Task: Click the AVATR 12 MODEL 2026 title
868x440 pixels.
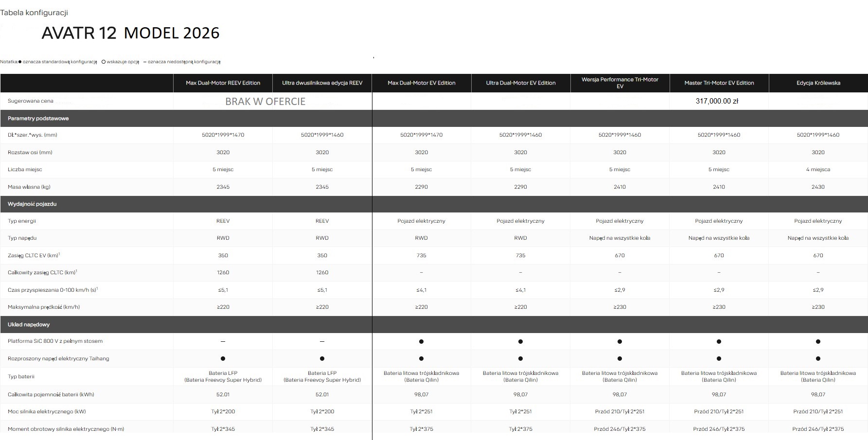Action: [130, 33]
